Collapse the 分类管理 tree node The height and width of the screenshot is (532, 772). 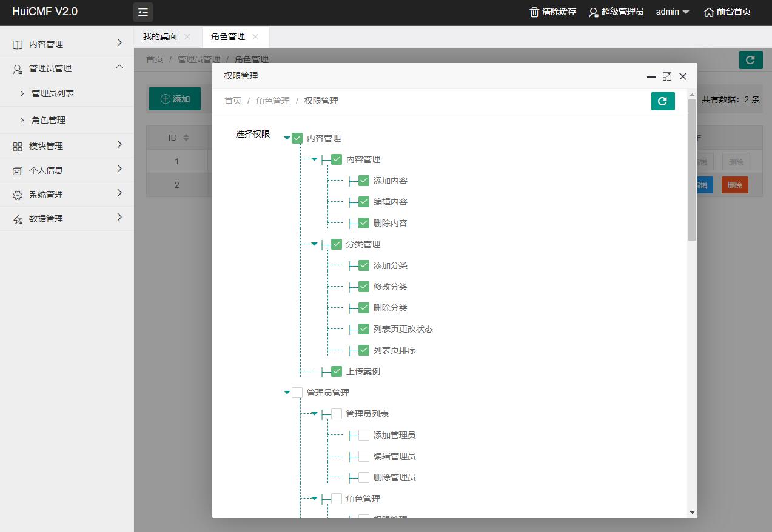click(314, 244)
